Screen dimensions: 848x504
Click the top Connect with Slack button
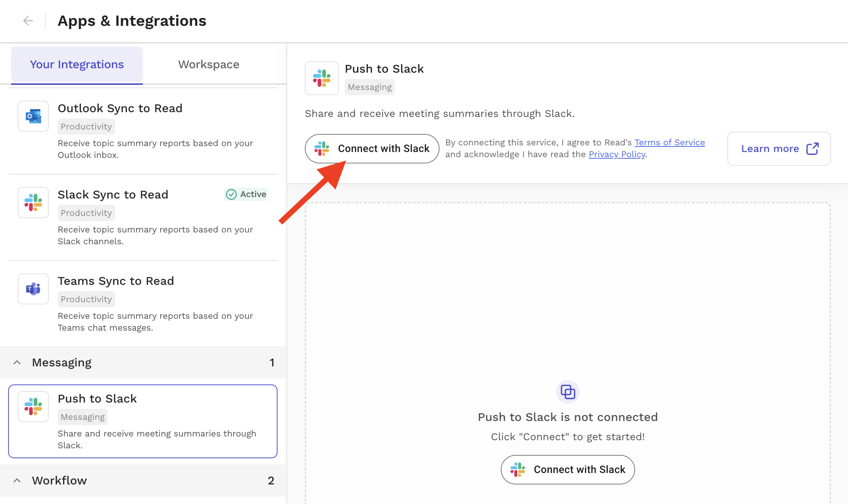pyautogui.click(x=372, y=149)
